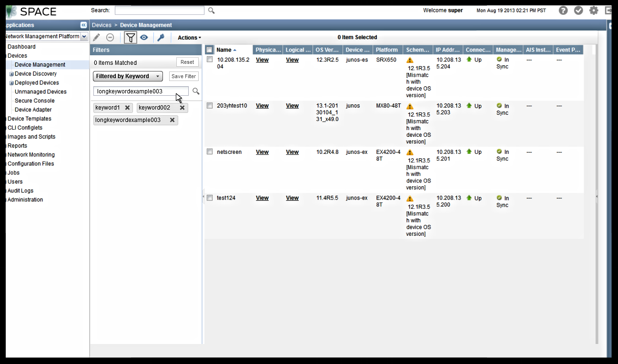618x364 pixels.
Task: Open the Actions dropdown menu
Action: 189,38
